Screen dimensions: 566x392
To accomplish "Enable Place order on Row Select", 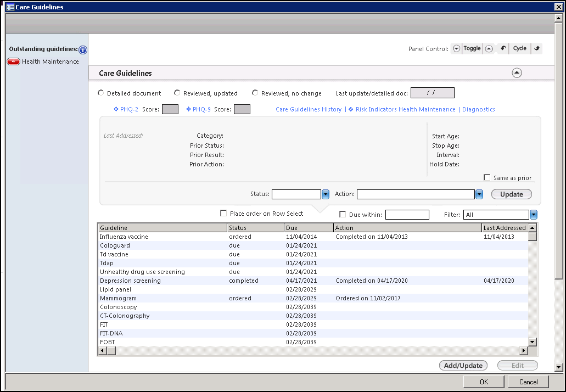I will click(x=223, y=214).
